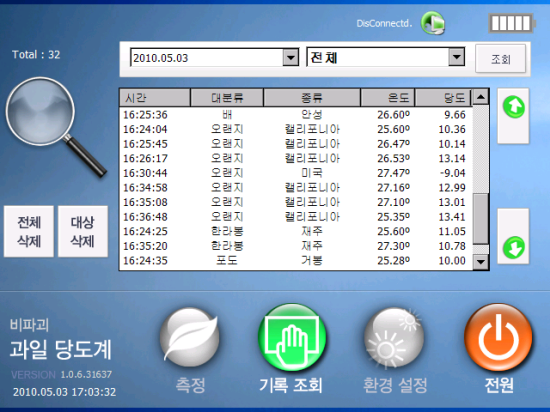
Task: Click the 조회 search button
Action: (x=501, y=59)
